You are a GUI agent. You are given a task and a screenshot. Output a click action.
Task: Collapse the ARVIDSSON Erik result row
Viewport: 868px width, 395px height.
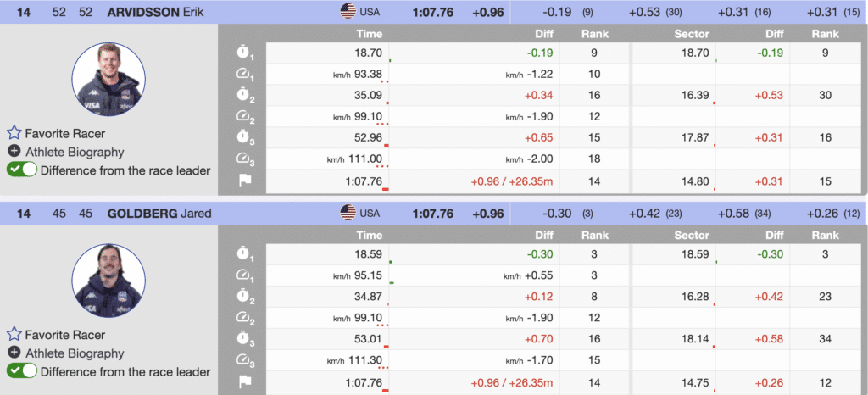click(x=161, y=11)
